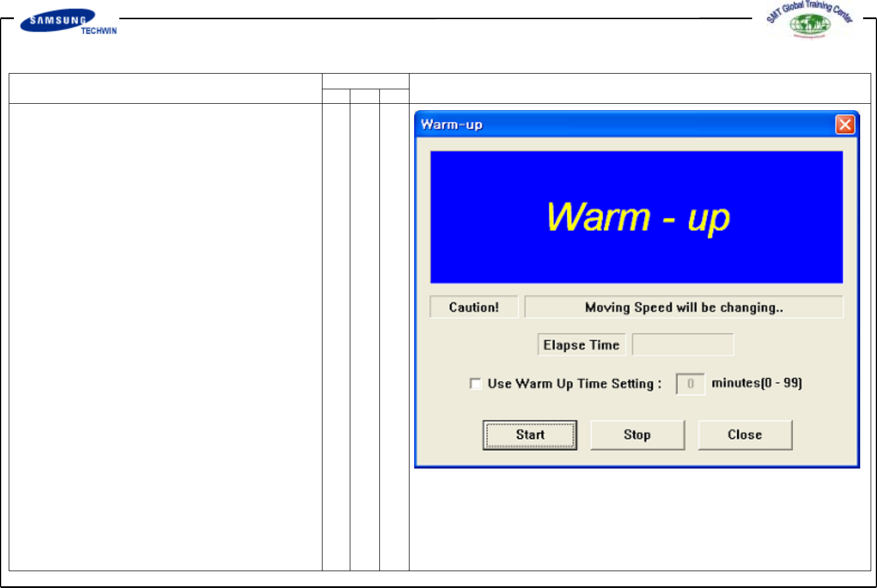
Task: Close the Warm-up dialog with red X
Action: 845,125
